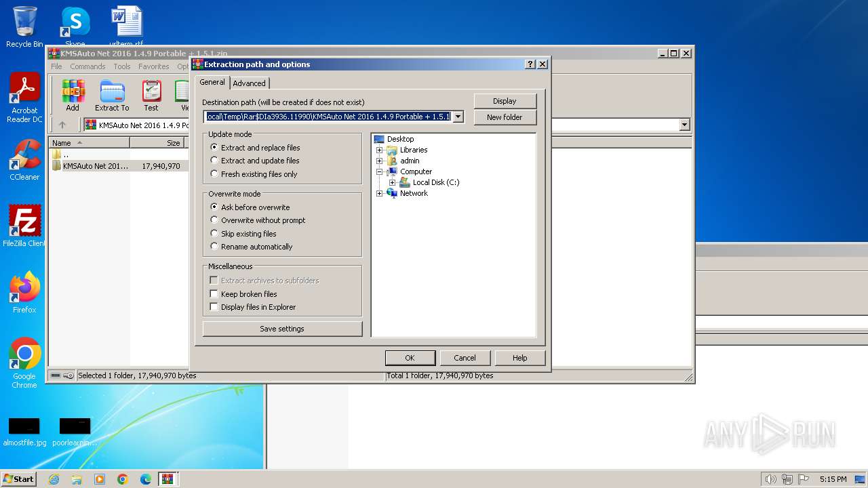Select the almostfile.jpg desktop file
Image resolution: width=868 pixels, height=488 pixels.
pos(24,432)
